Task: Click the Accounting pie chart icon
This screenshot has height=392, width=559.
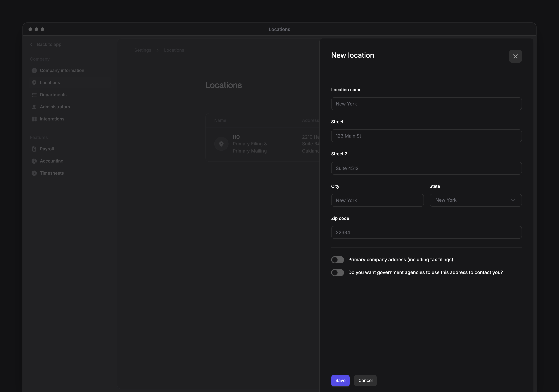Action: pyautogui.click(x=34, y=161)
